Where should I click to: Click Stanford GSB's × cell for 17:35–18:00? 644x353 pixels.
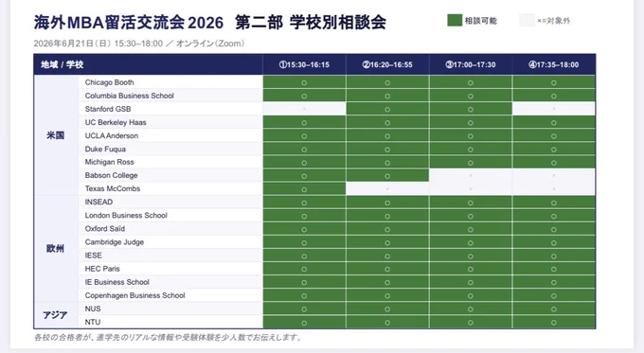[x=554, y=109]
